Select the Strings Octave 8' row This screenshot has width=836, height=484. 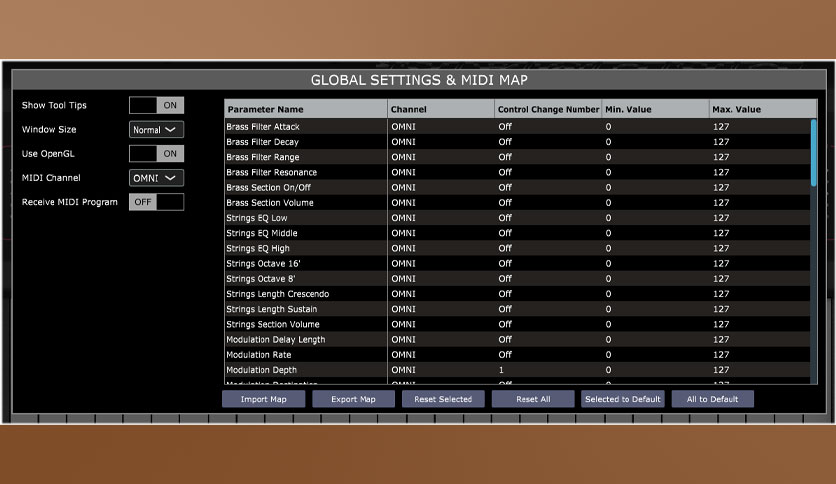tap(517, 279)
